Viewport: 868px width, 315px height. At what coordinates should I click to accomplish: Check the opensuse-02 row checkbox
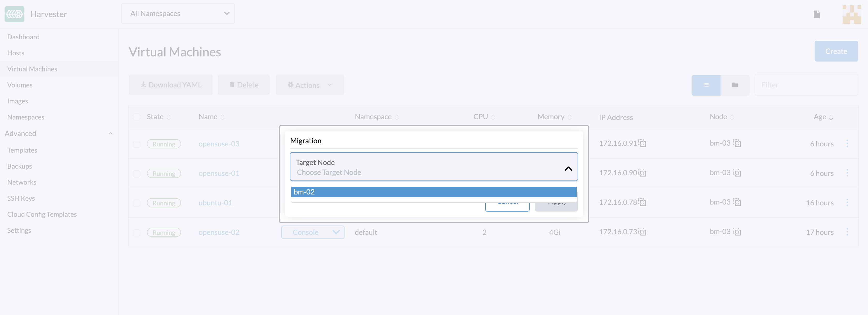pyautogui.click(x=137, y=233)
